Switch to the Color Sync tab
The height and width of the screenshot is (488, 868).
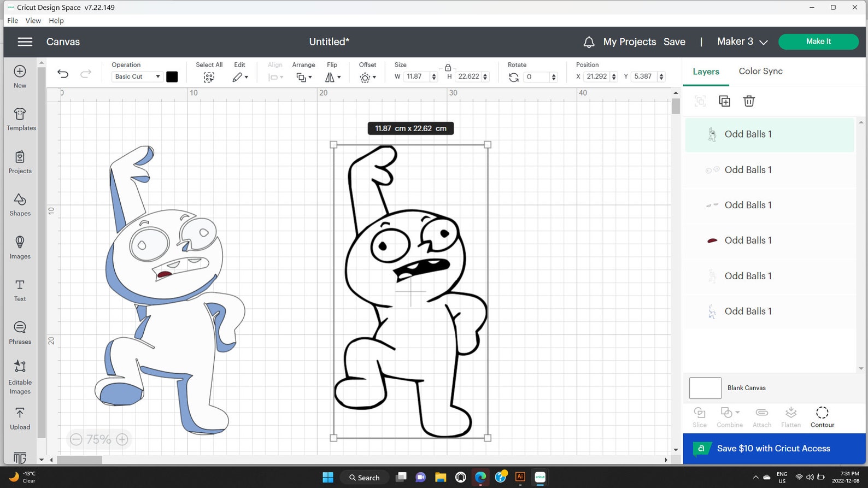pos(760,71)
